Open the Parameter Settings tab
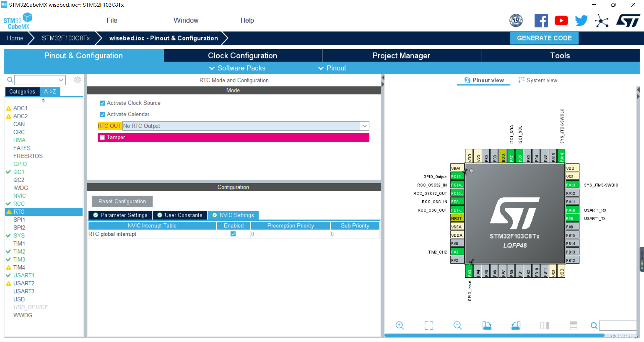Viewport: 644px width, 342px height. [x=120, y=215]
